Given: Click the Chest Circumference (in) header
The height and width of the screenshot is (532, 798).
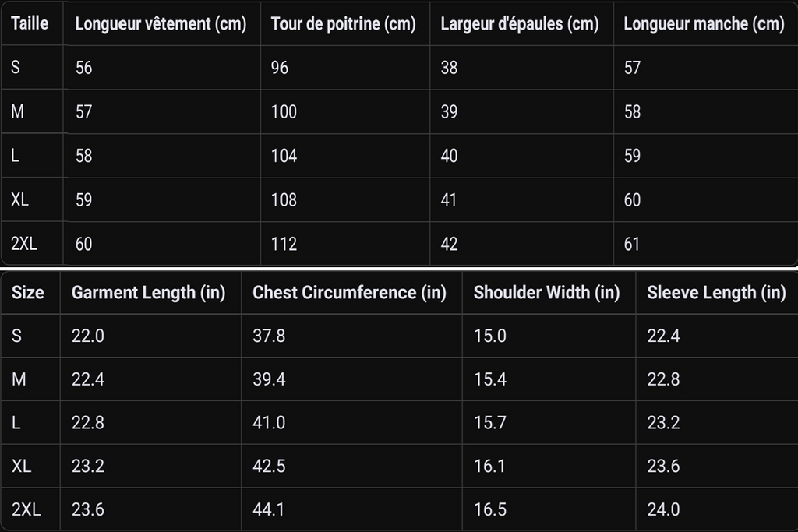Looking at the screenshot, I should pyautogui.click(x=350, y=292).
